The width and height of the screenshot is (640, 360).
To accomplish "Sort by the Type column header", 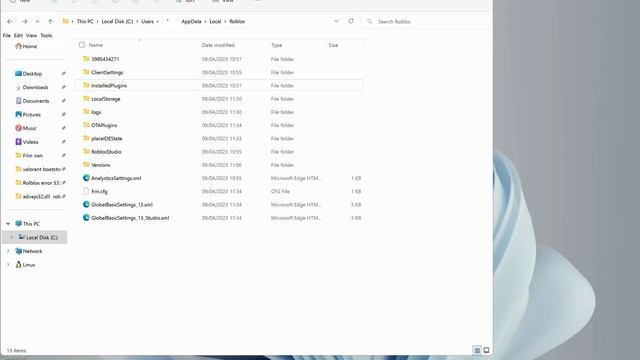I will tap(276, 45).
